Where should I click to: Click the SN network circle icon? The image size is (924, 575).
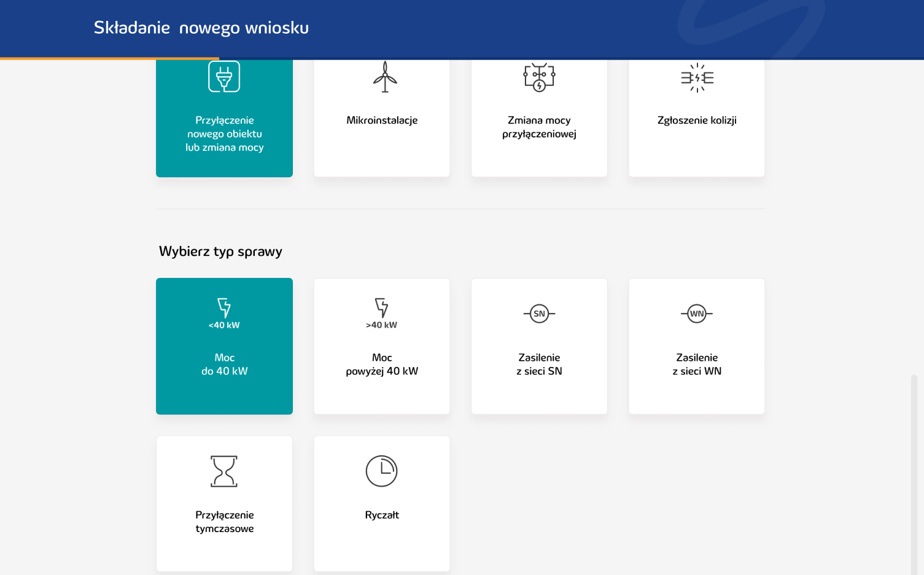[539, 314]
